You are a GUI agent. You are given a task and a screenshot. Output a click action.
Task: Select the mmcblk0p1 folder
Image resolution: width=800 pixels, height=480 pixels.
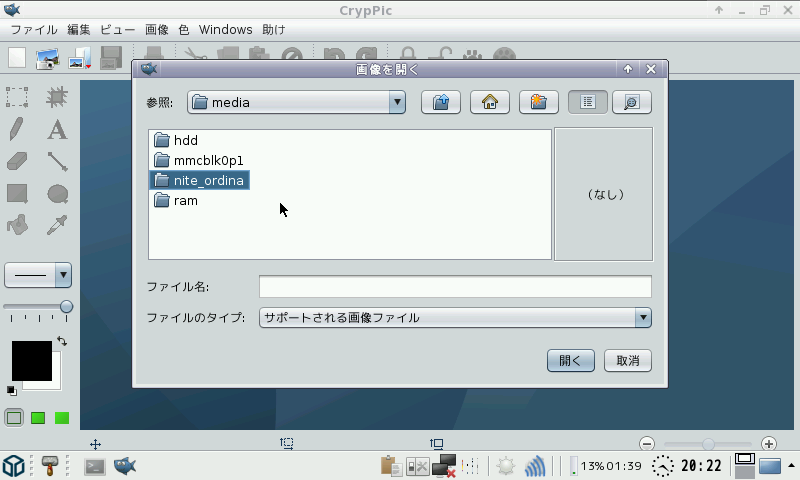coord(198,161)
